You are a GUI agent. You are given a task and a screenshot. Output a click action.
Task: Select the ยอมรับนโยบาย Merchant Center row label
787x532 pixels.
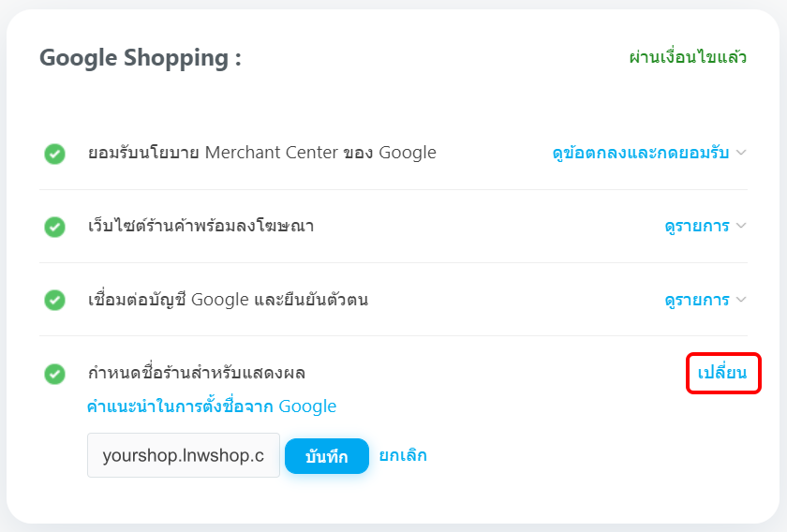(x=261, y=153)
